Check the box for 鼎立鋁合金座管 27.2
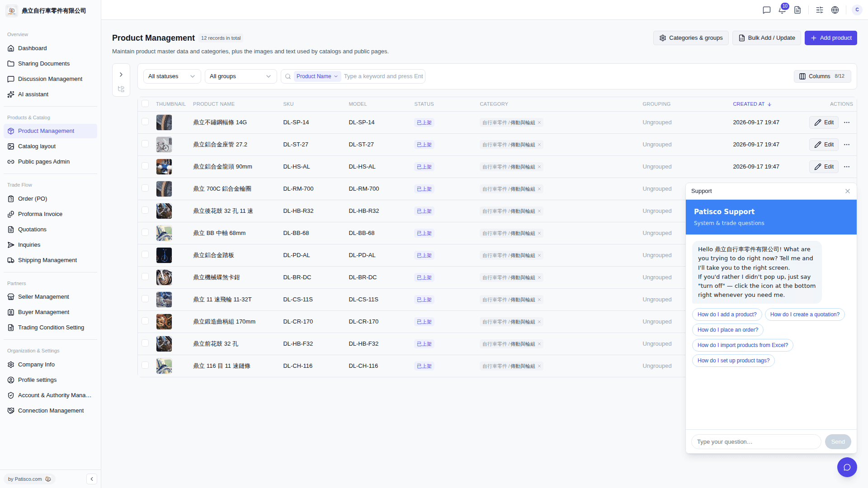This screenshot has height=488, width=868. [x=145, y=144]
